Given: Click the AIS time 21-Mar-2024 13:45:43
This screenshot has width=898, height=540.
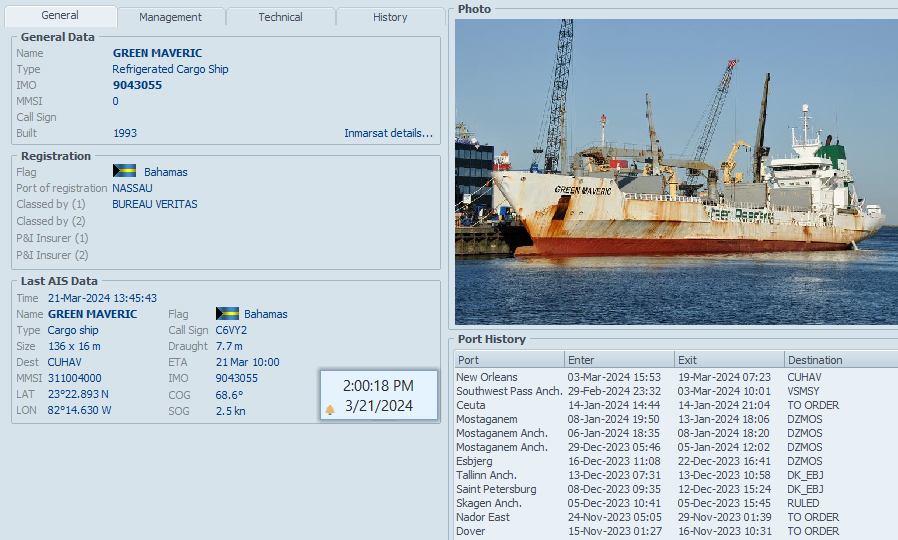Looking at the screenshot, I should 102,298.
